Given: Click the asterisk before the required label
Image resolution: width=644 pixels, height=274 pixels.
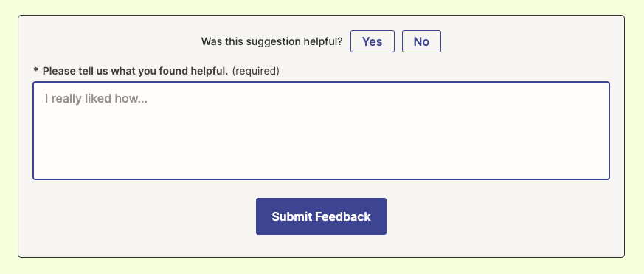Looking at the screenshot, I should point(35,70).
